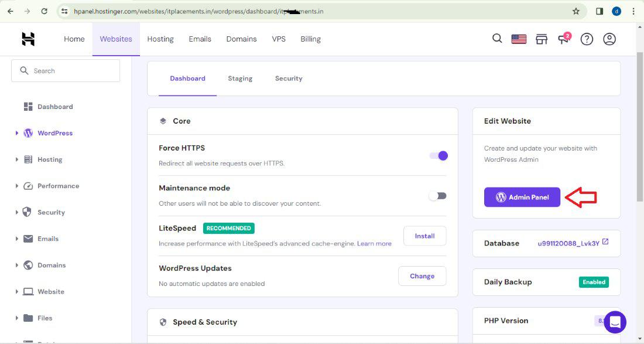This screenshot has height=344, width=644.
Task: Follow LiteSpeed Learn more link
Action: coord(374,244)
